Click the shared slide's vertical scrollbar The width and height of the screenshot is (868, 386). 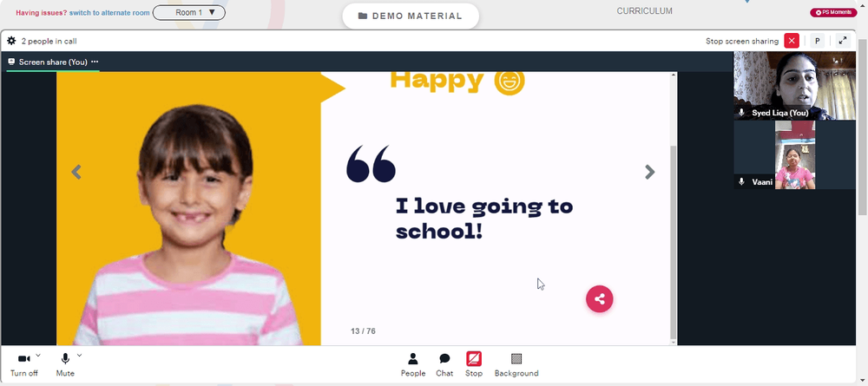tap(674, 243)
